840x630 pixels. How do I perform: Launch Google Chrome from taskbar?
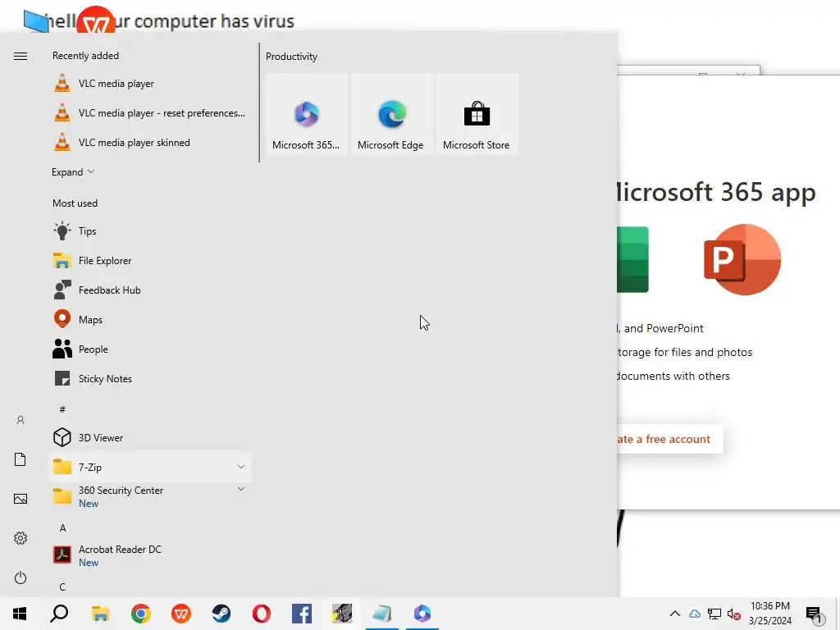[x=141, y=614]
